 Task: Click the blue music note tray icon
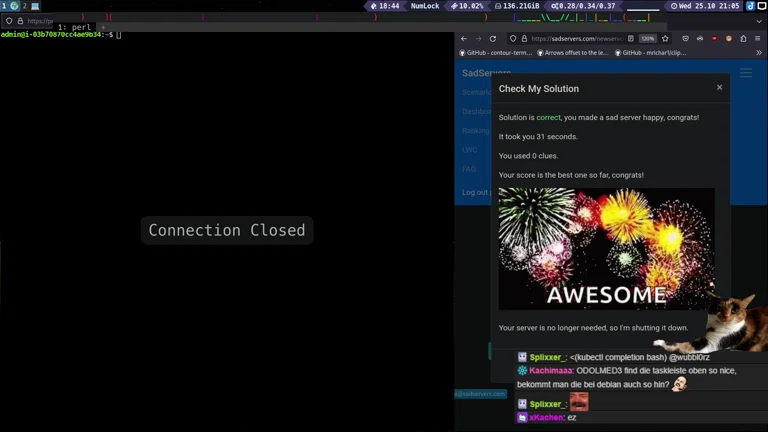click(x=750, y=6)
